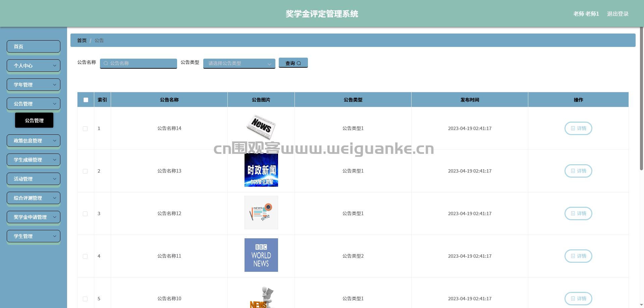Image resolution: width=644 pixels, height=308 pixels.
Task: Click the 奖学金评定管理系统 title
Action: pyautogui.click(x=322, y=14)
